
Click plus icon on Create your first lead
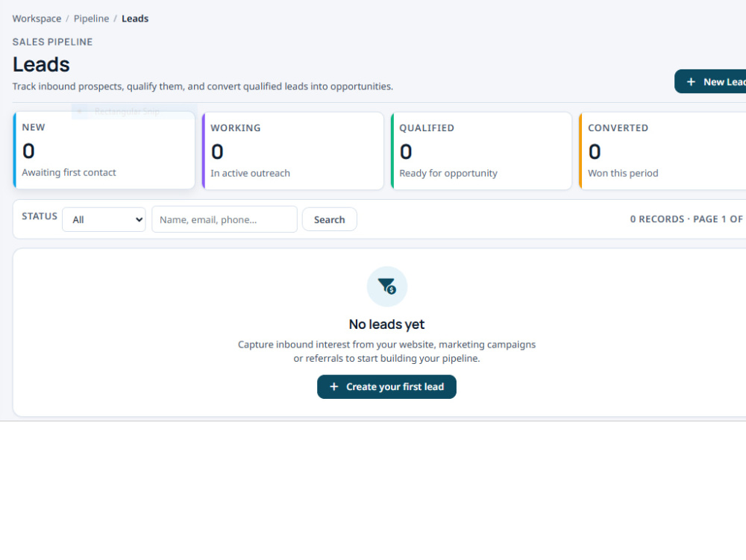(x=334, y=387)
